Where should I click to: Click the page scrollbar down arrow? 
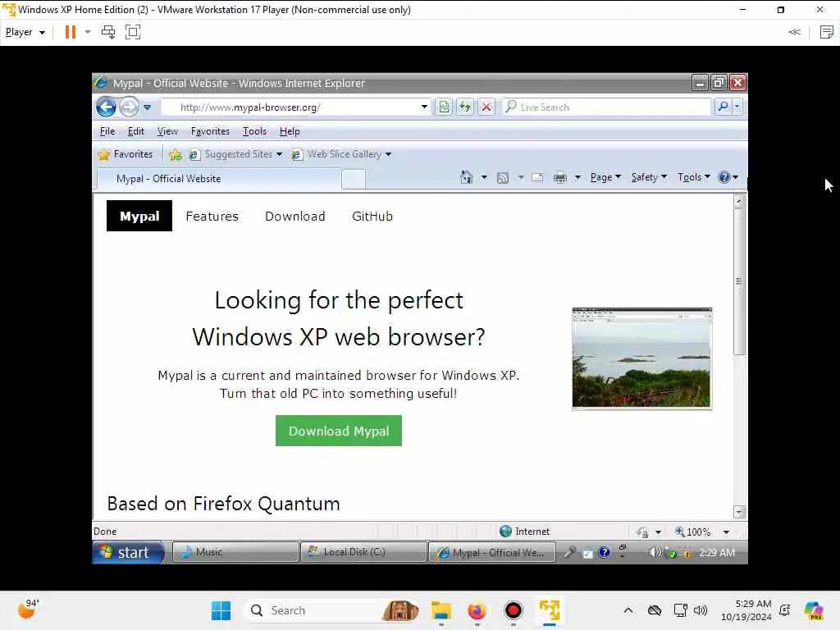739,512
